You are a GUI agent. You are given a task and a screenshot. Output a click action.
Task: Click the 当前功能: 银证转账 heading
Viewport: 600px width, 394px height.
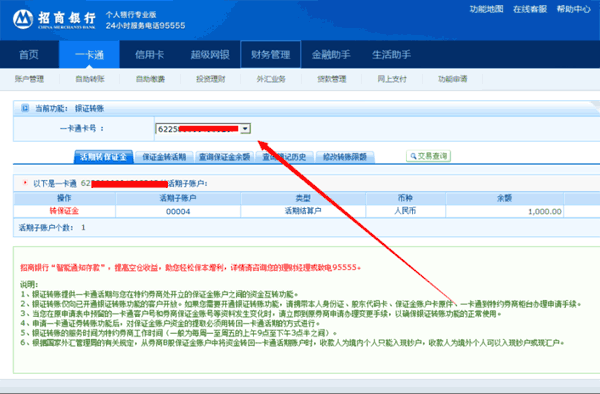[x=70, y=109]
